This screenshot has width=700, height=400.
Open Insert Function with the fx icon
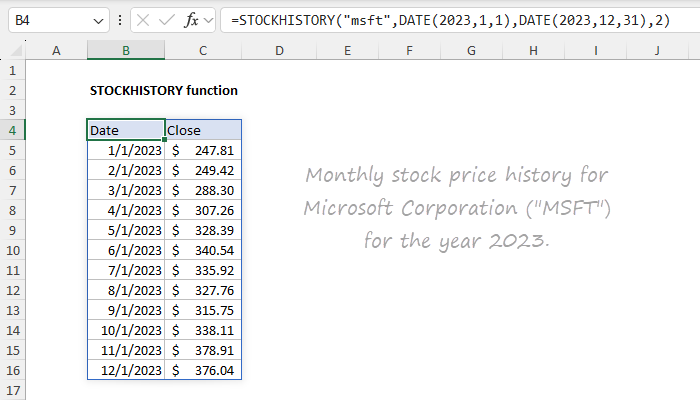tap(191, 21)
